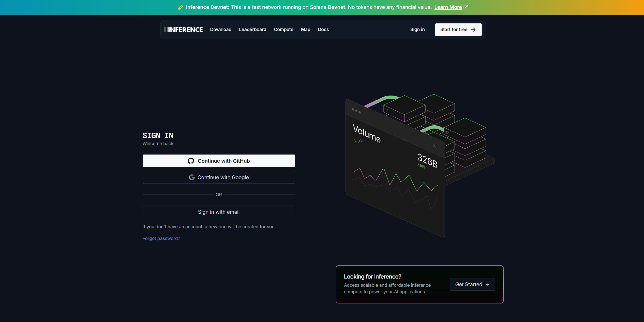Click the GitHub octocat icon
644x322 pixels.
pyautogui.click(x=191, y=161)
